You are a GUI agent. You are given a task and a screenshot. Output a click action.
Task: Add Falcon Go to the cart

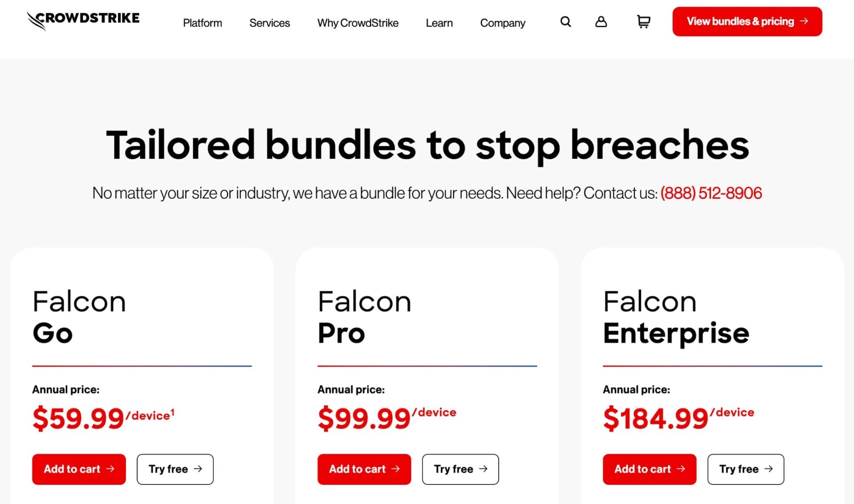pyautogui.click(x=79, y=469)
